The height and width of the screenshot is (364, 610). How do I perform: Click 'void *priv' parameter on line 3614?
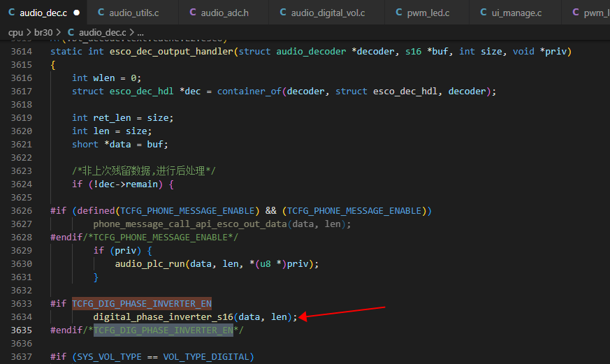click(x=541, y=51)
